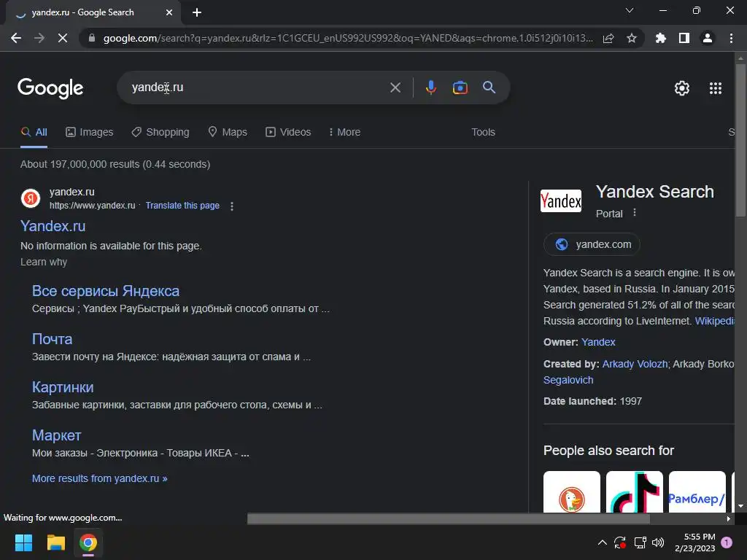Image resolution: width=747 pixels, height=560 pixels.
Task: Click the Owner Yandex link
Action: 598,343
